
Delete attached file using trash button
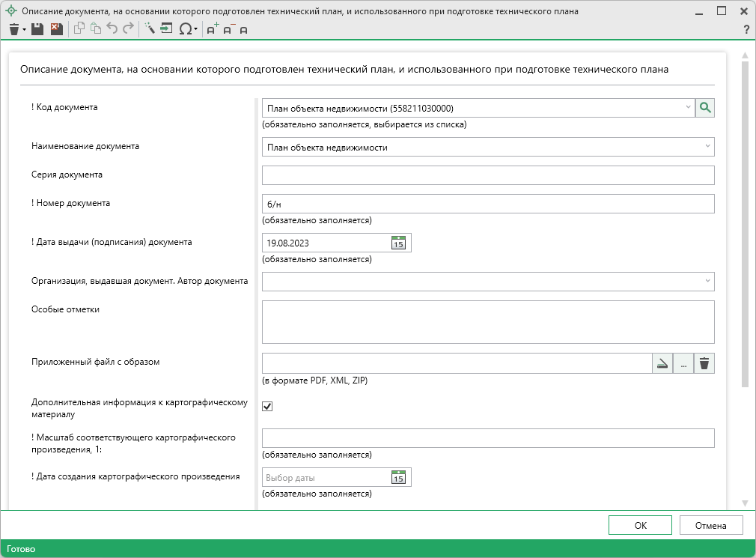click(x=704, y=364)
